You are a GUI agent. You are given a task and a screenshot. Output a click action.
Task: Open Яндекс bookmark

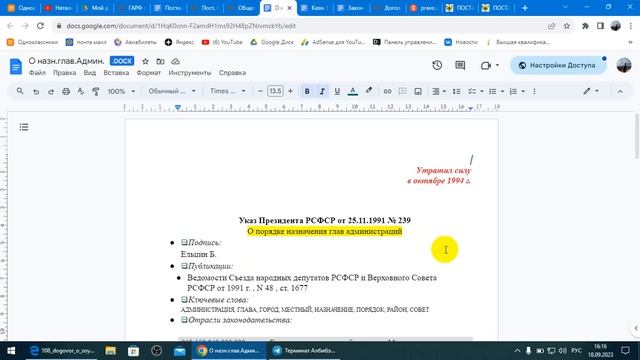point(179,42)
